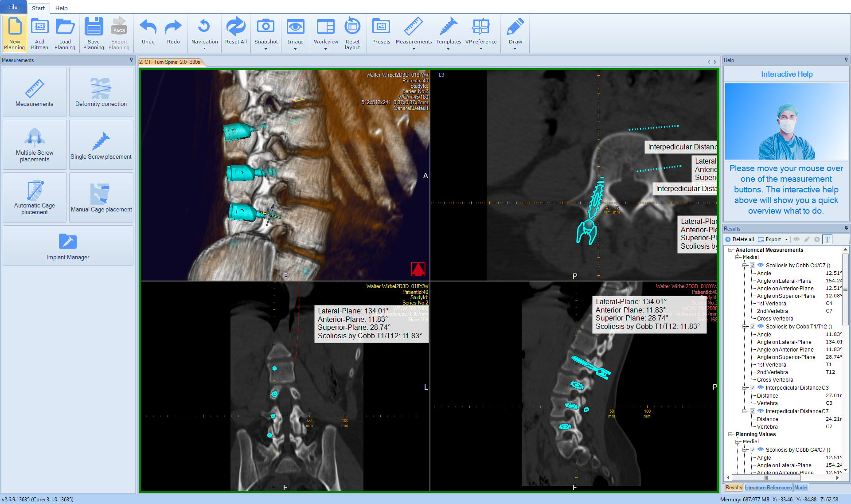
Task: Select the Deformity correction tool
Action: pyautogui.click(x=101, y=92)
